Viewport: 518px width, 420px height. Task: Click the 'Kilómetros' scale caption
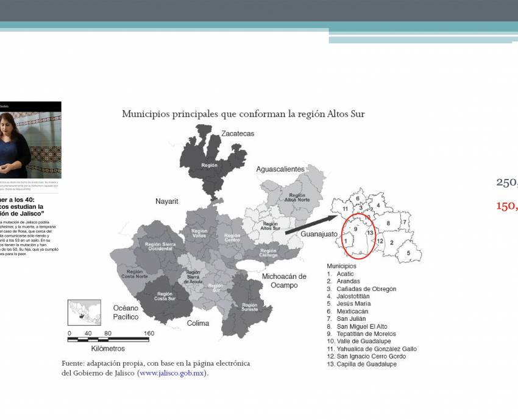point(108,348)
